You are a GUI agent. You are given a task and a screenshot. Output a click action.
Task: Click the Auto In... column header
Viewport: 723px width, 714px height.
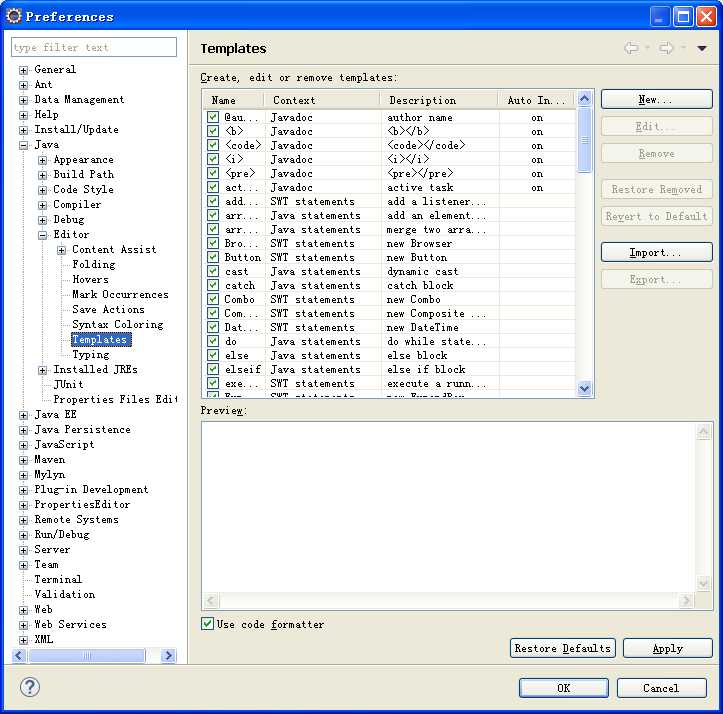[536, 100]
